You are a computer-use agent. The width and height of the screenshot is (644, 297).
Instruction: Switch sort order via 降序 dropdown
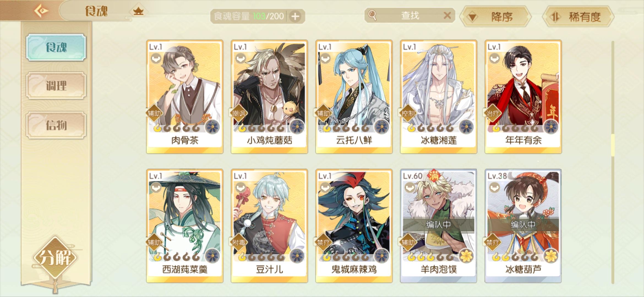pos(496,17)
